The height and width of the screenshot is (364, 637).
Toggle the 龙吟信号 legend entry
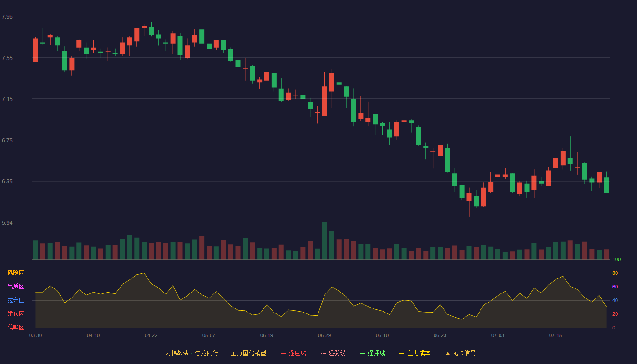[460, 353]
